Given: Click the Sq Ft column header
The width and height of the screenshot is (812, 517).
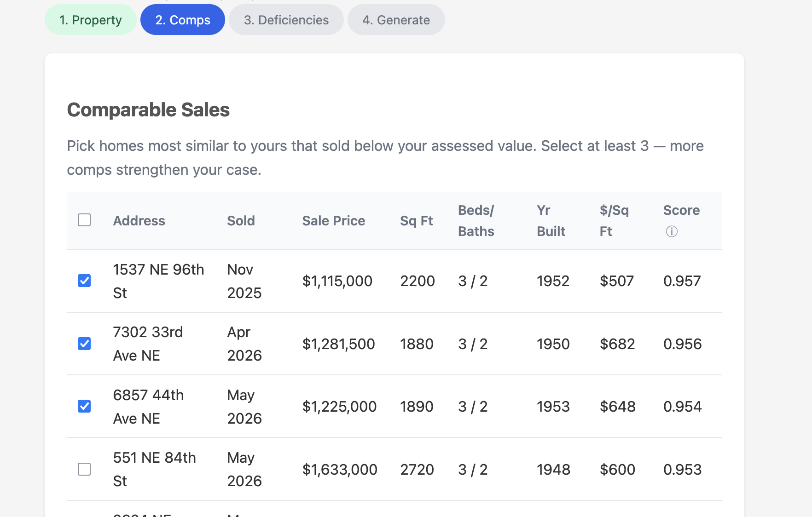Looking at the screenshot, I should [417, 221].
